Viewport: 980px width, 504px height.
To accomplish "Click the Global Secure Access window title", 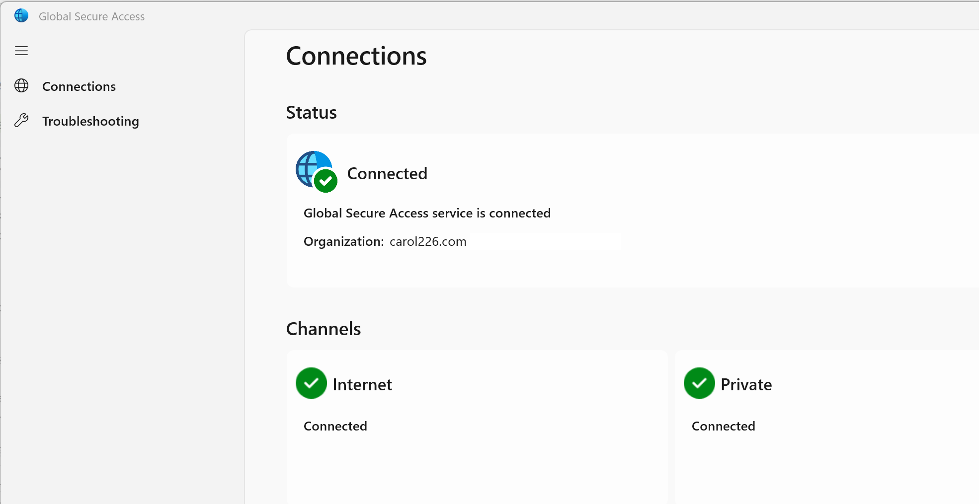I will tap(91, 16).
